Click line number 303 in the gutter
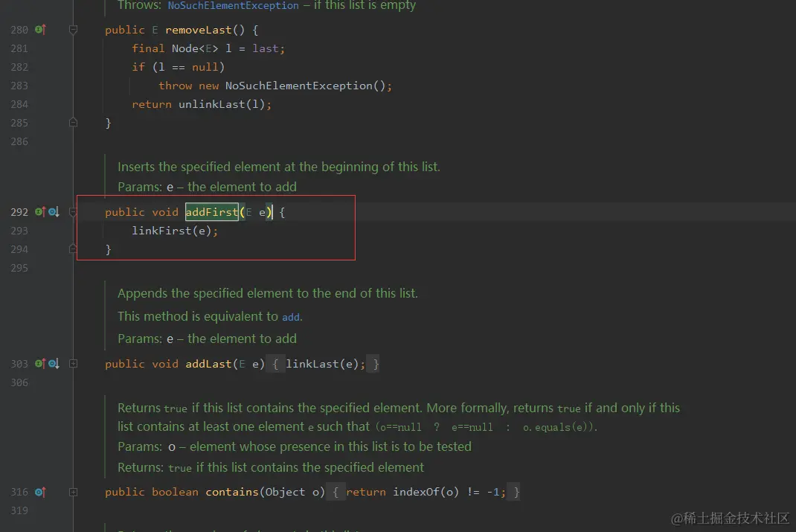 [19, 363]
